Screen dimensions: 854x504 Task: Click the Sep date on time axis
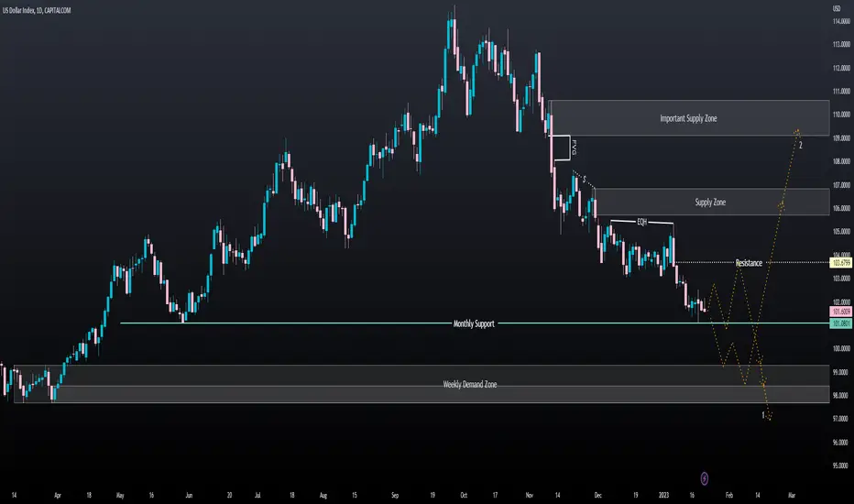(x=395, y=495)
